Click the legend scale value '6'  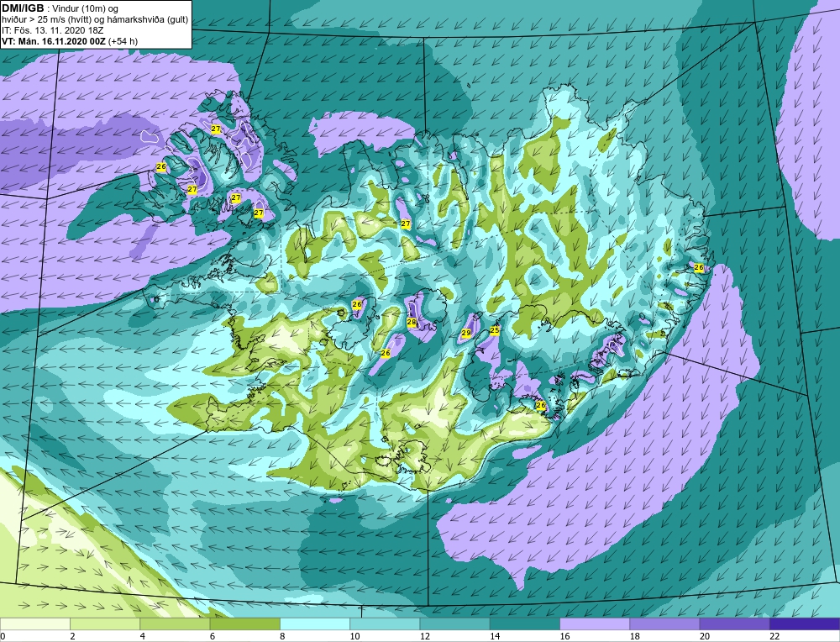213,636
